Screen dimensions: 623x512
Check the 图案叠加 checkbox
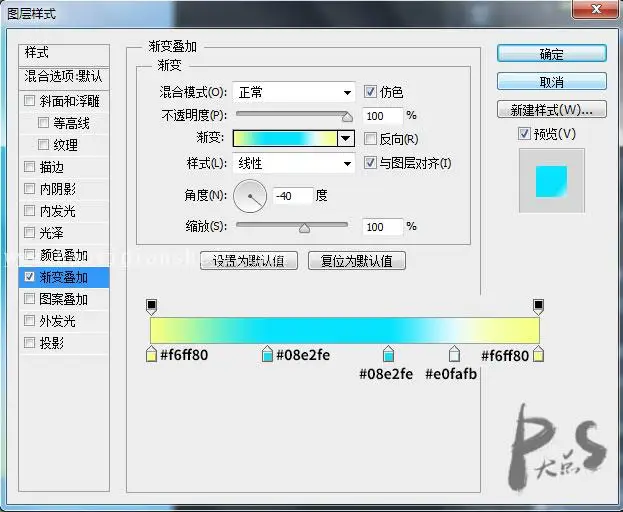click(x=29, y=298)
